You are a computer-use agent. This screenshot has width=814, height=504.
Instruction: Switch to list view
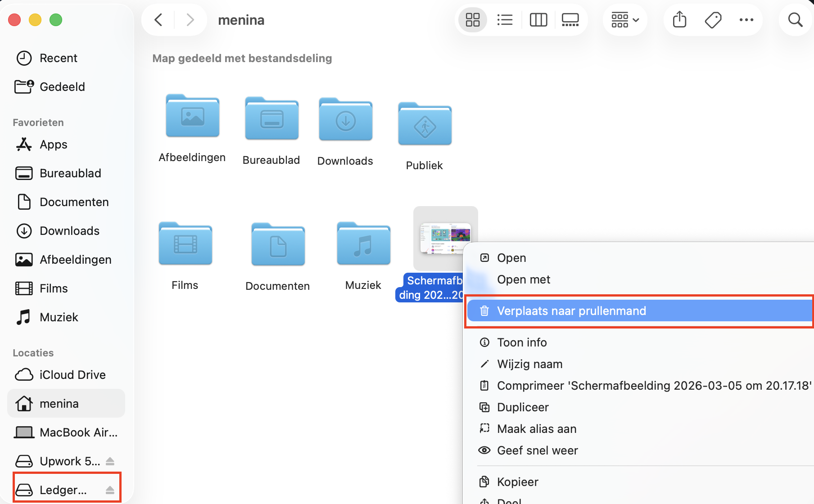click(505, 19)
